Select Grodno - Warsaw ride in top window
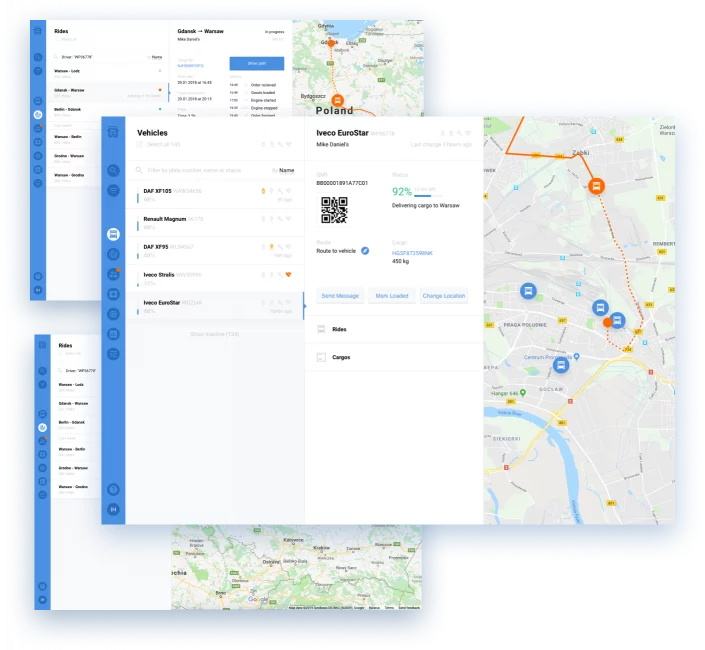Viewport: 705px width, 650px height. click(74, 158)
